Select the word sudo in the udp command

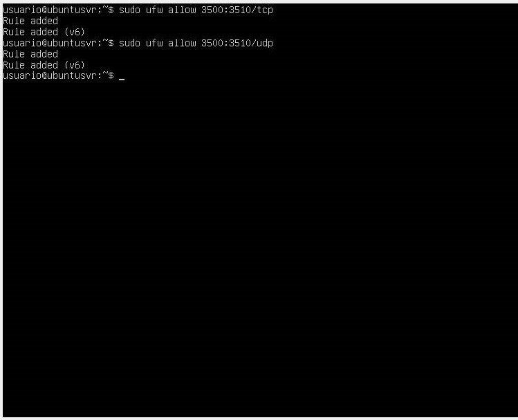tap(129, 43)
